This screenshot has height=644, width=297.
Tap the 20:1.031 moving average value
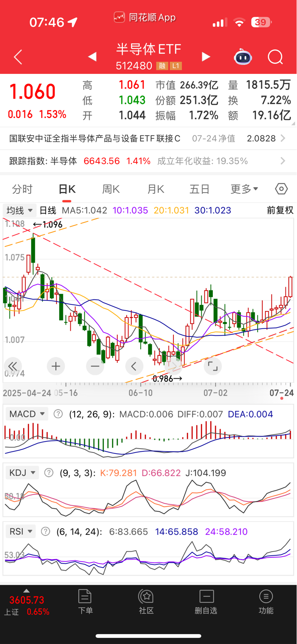171,210
